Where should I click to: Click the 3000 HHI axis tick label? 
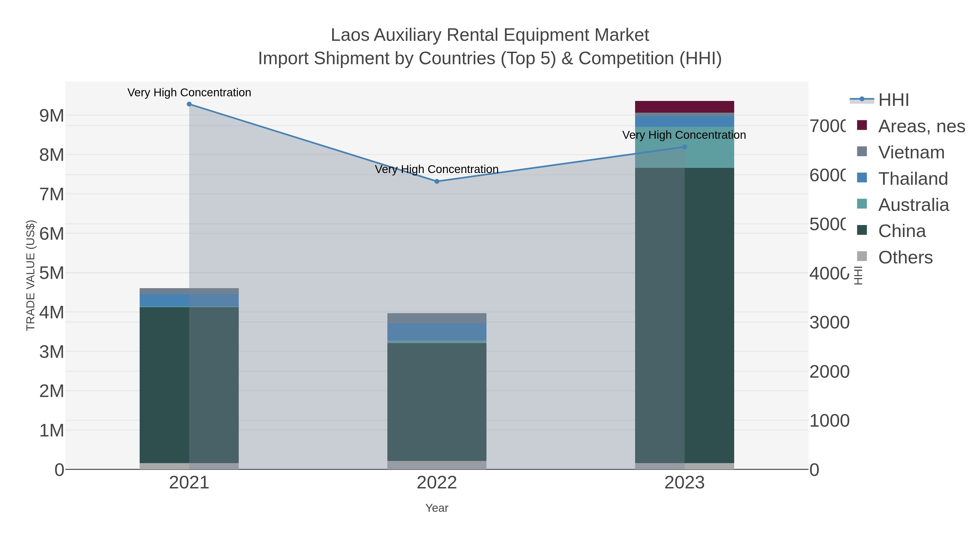pos(829,322)
